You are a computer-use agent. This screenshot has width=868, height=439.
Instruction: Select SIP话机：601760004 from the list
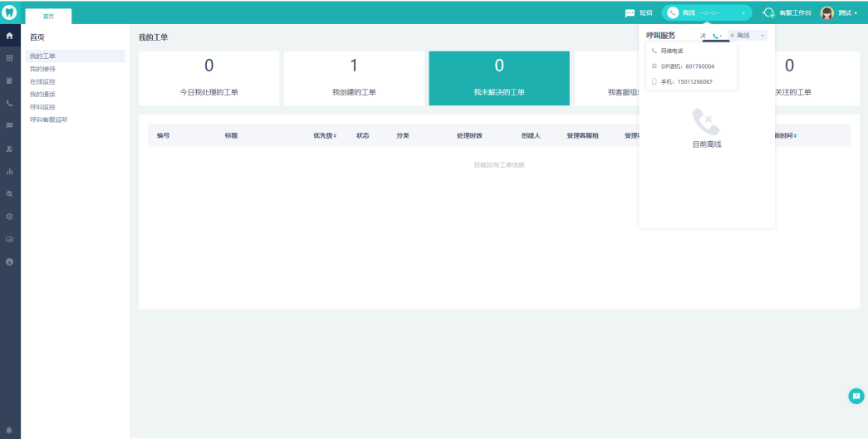click(691, 66)
